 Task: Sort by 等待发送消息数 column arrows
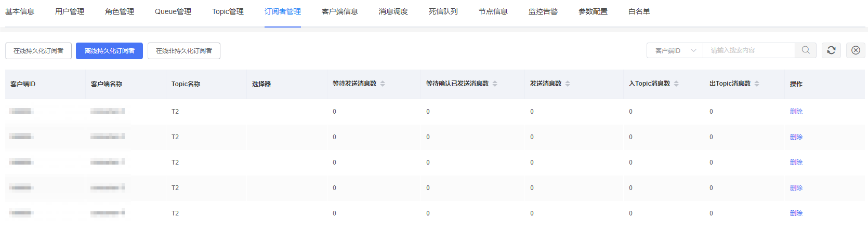coord(383,84)
